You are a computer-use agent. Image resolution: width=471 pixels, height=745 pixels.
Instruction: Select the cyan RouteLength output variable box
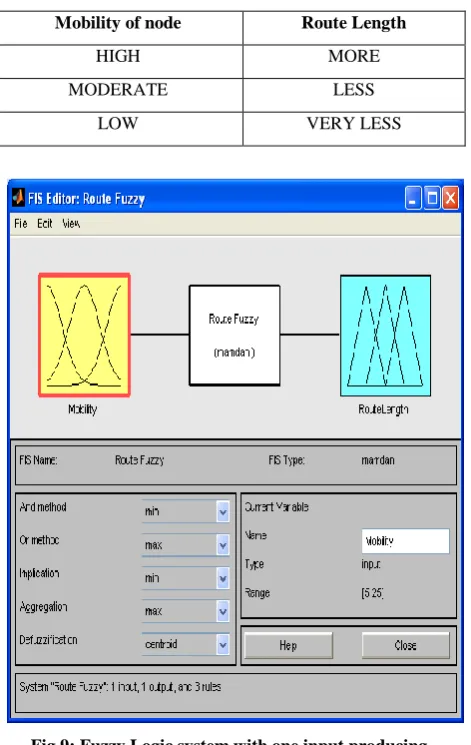click(385, 335)
